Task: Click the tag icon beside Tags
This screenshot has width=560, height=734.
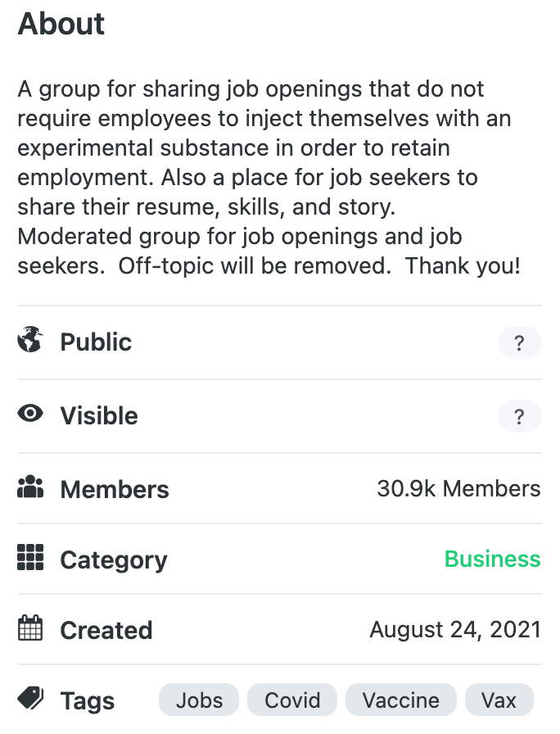Action: (x=30, y=700)
